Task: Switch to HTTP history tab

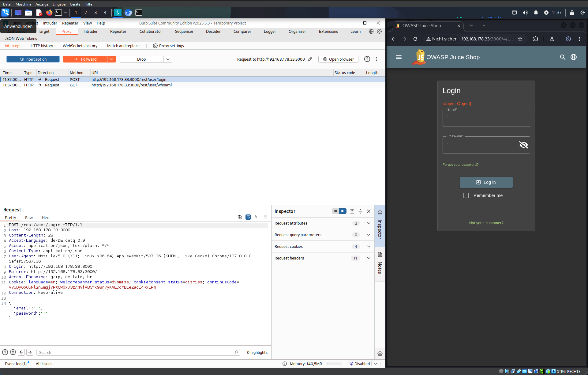Action: click(42, 46)
